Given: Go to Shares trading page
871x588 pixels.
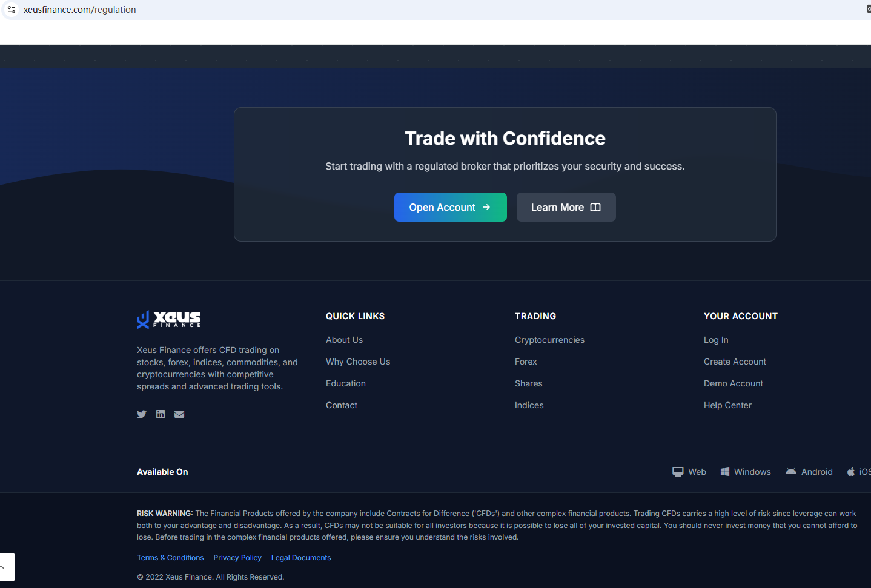Looking at the screenshot, I should click(529, 383).
